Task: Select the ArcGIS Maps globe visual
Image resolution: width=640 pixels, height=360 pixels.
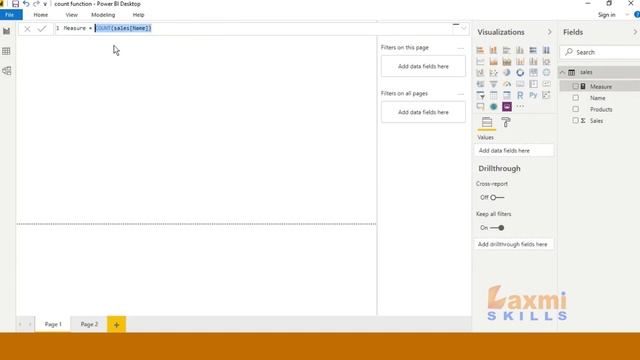Action: pos(493,107)
